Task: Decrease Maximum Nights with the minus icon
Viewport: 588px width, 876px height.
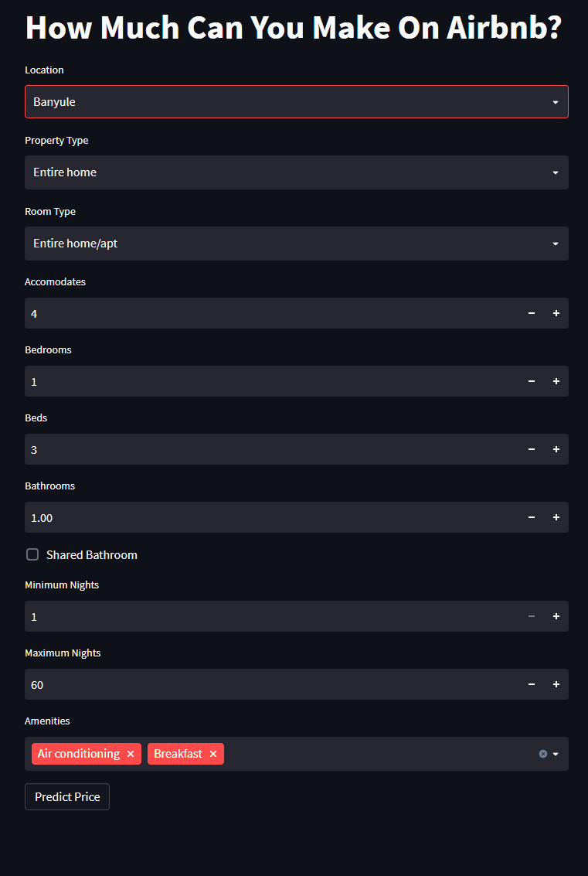Action: pyautogui.click(x=531, y=684)
